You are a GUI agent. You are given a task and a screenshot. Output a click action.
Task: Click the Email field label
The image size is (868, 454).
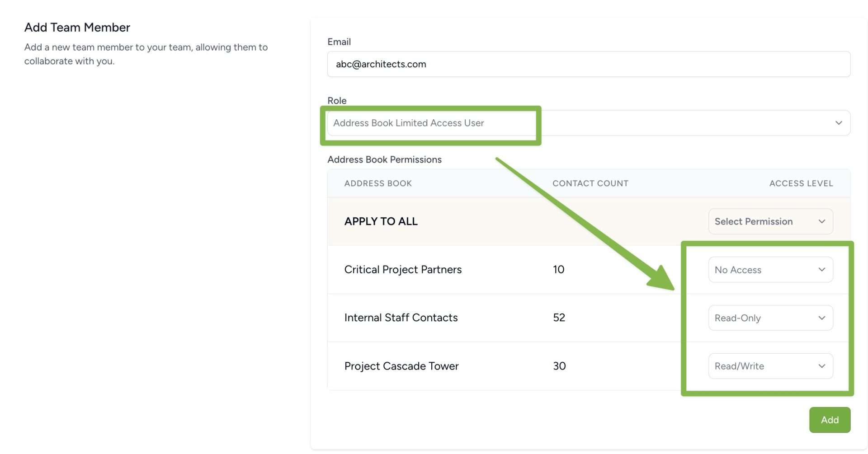tap(339, 42)
